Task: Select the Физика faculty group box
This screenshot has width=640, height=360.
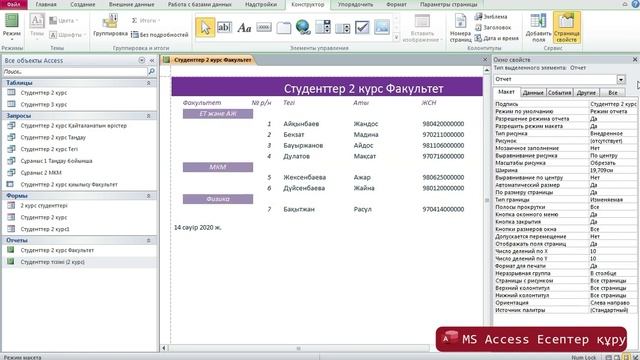Action: 218,199
